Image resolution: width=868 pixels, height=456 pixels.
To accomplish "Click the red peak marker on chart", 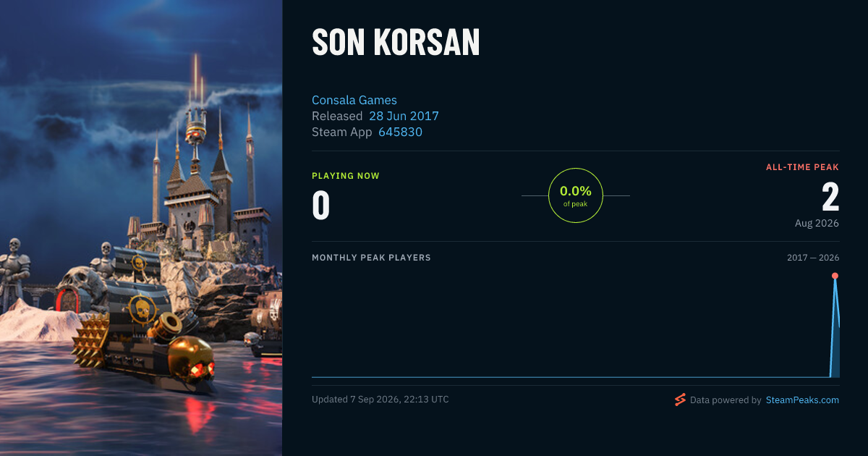I will (x=835, y=276).
